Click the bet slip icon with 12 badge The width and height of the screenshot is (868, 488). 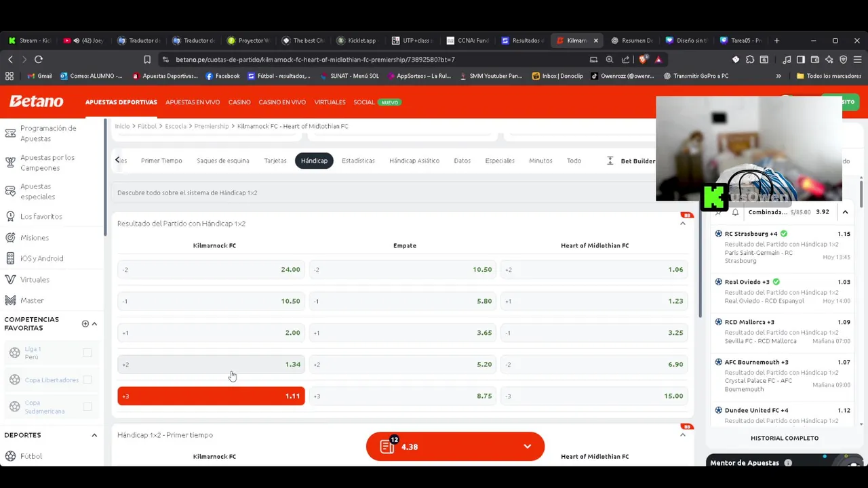click(x=388, y=446)
